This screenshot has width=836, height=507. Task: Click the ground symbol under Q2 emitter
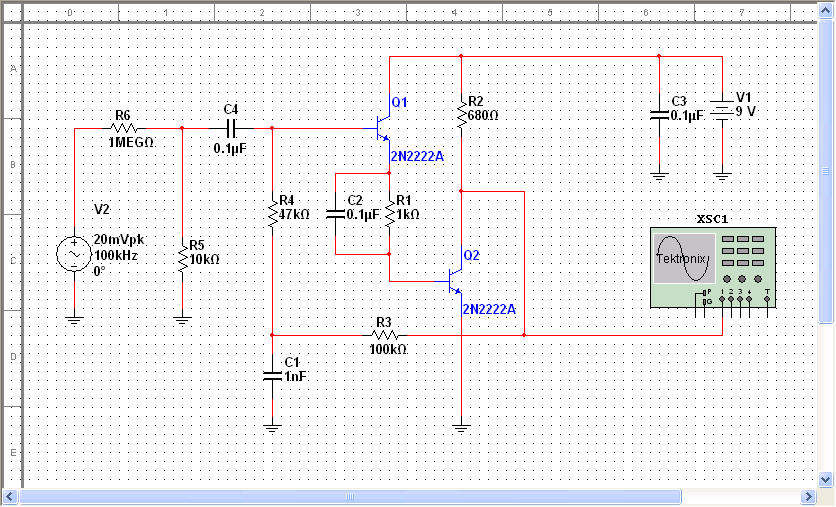(461, 428)
